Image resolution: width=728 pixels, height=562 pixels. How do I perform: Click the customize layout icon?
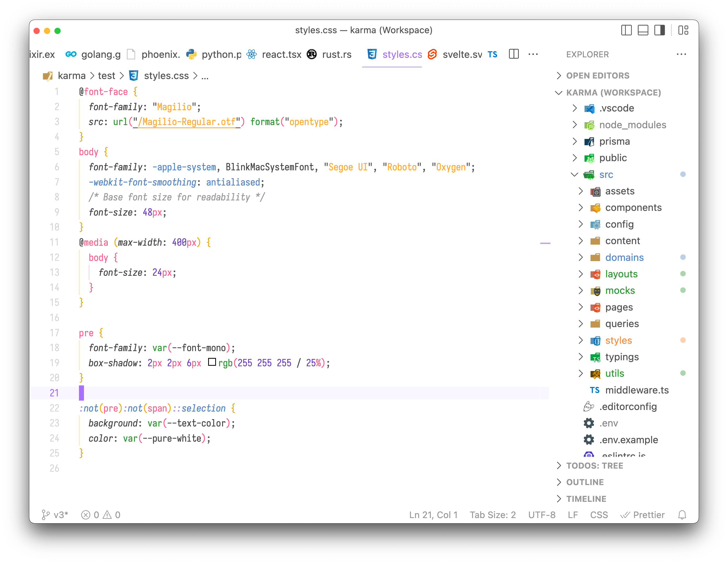coord(683,30)
